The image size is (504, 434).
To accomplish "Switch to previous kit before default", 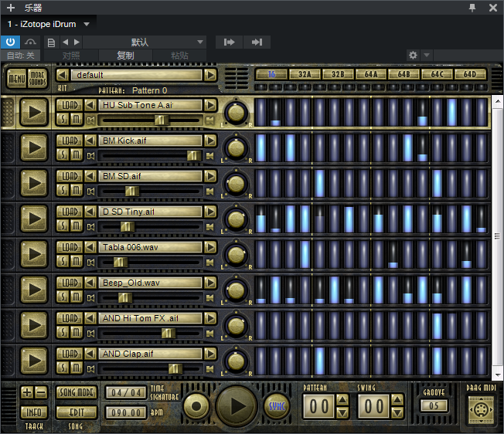I will [x=63, y=75].
